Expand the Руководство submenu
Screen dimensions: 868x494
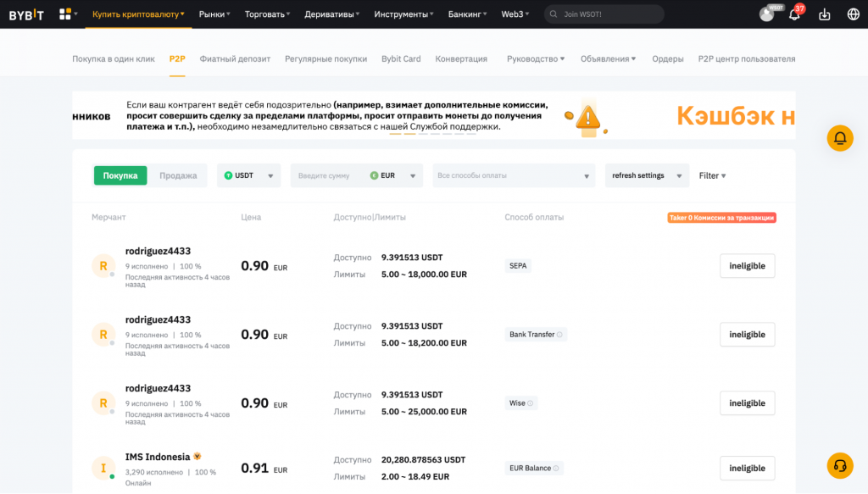(536, 58)
